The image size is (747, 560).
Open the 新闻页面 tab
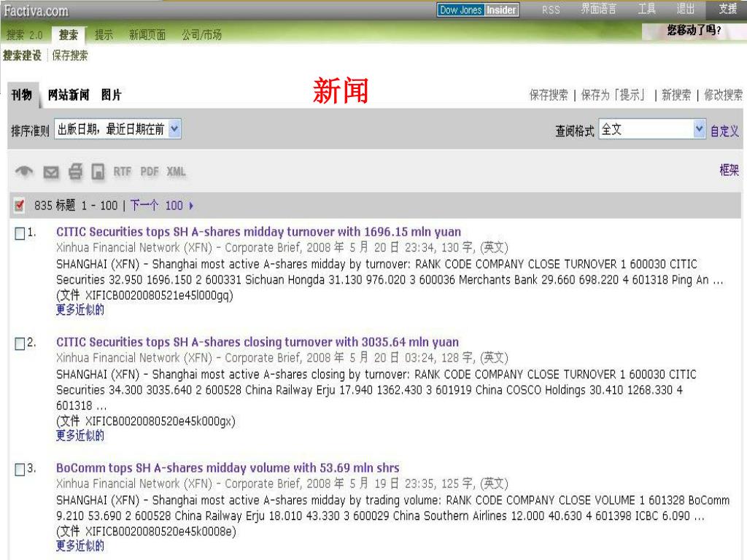pos(147,35)
